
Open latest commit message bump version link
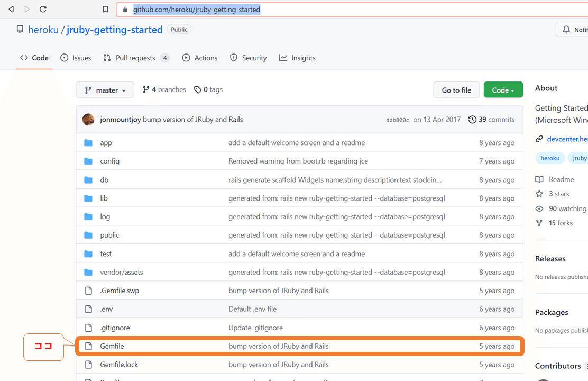[193, 120]
